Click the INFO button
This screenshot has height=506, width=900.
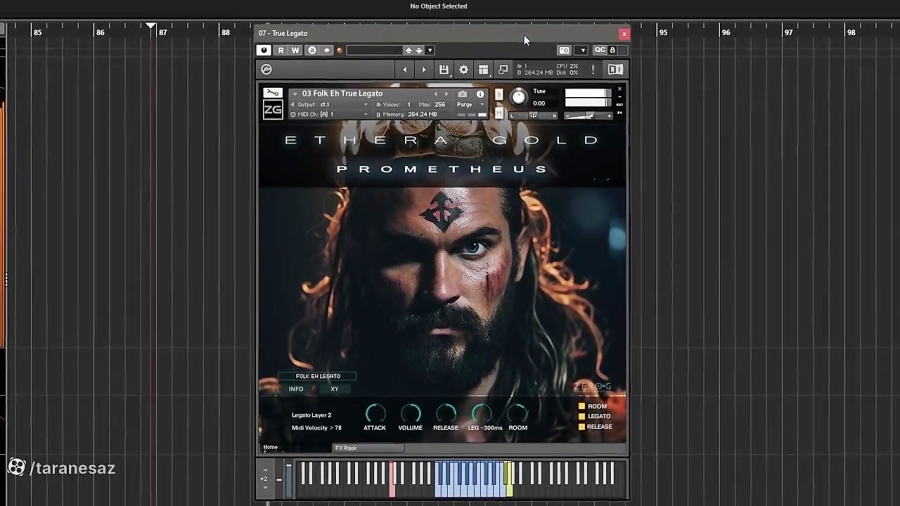[296, 389]
